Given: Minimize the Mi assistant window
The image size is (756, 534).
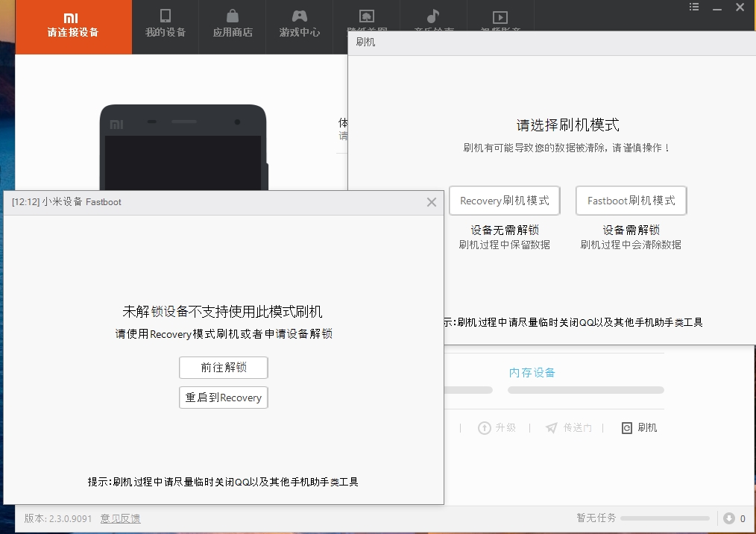Looking at the screenshot, I should coord(717,7).
